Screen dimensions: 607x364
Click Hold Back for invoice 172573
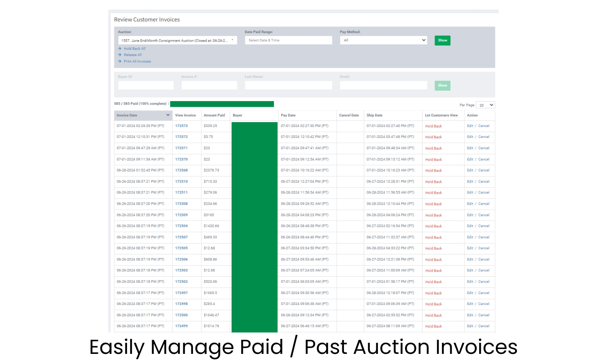tap(433, 126)
